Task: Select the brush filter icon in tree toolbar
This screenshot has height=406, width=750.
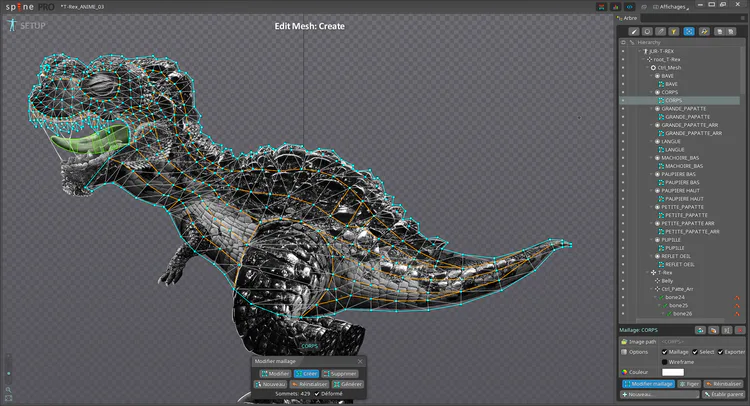Action: [634, 32]
